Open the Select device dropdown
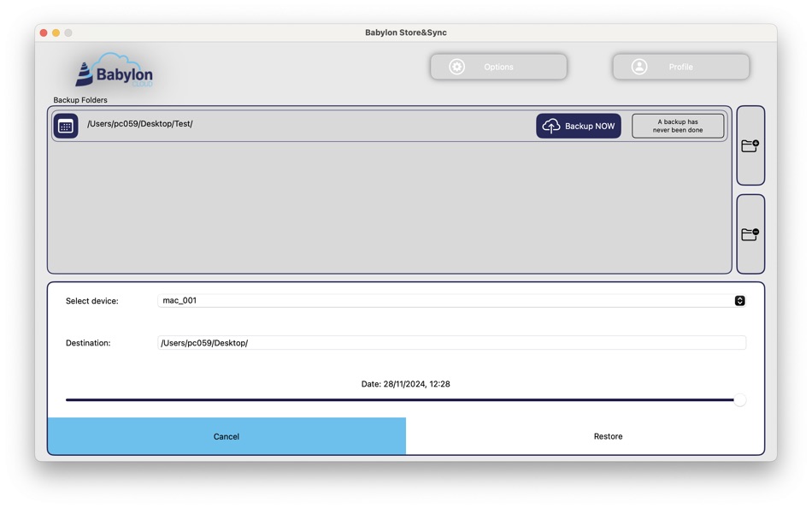 pyautogui.click(x=451, y=301)
